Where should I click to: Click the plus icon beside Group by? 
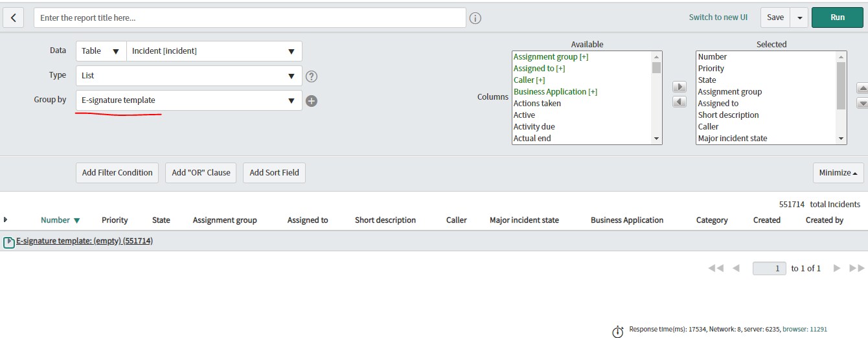[x=312, y=101]
